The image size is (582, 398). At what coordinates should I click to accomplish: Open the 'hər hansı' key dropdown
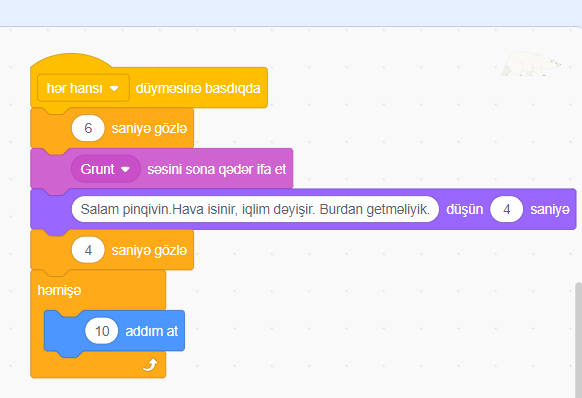83,88
